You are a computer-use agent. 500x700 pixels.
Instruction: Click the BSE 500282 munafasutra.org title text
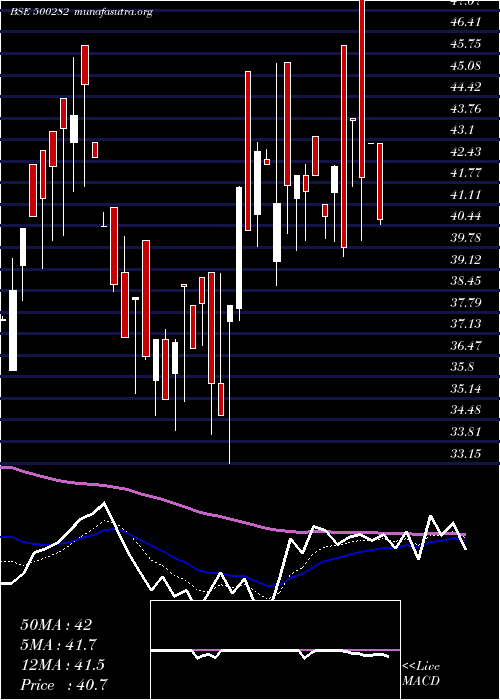coord(82,12)
